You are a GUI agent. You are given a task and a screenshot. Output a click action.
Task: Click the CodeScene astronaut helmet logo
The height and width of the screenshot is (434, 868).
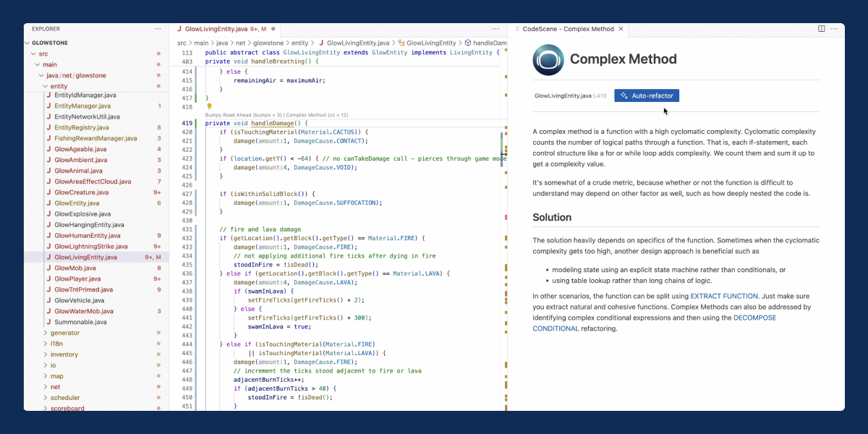pyautogui.click(x=548, y=60)
